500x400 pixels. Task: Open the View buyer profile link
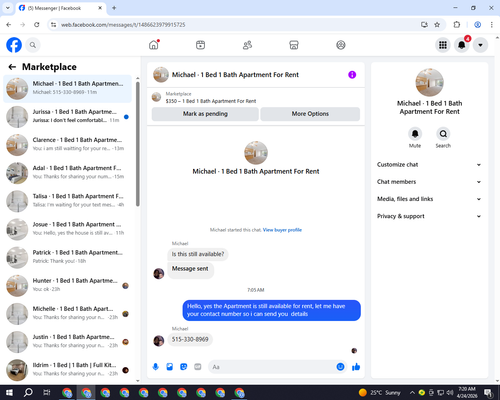pos(282,230)
